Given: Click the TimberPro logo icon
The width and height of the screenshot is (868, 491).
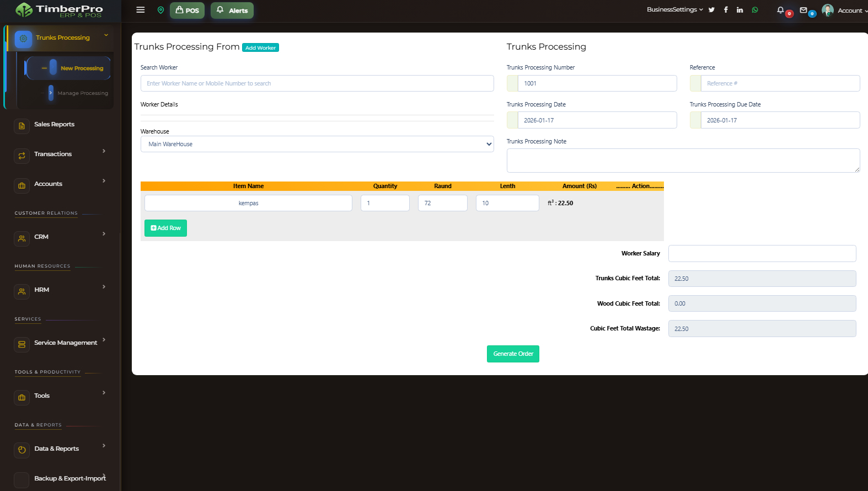Looking at the screenshot, I should click(x=24, y=10).
